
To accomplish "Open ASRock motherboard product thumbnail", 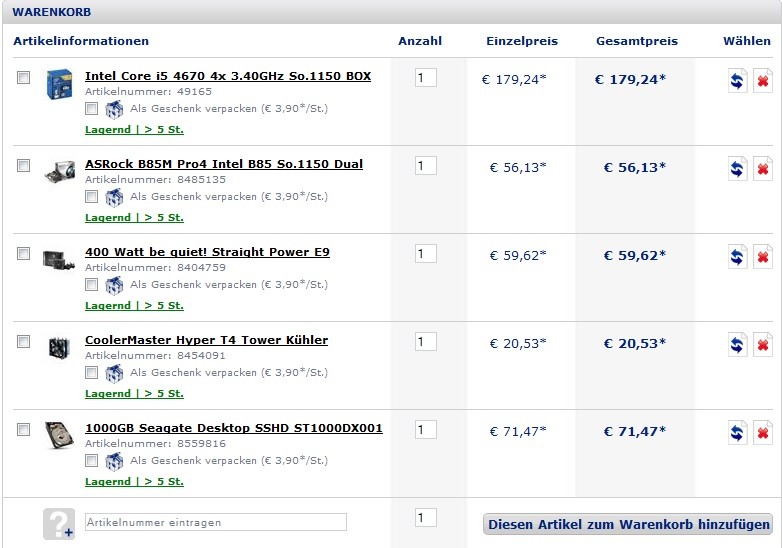I will pyautogui.click(x=59, y=172).
